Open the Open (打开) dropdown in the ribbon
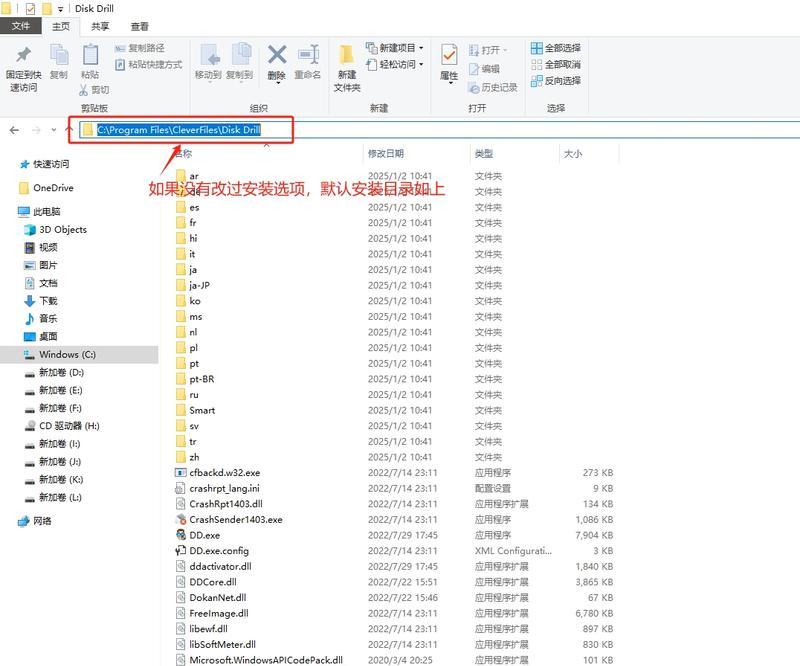This screenshot has width=800, height=666. pyautogui.click(x=488, y=50)
